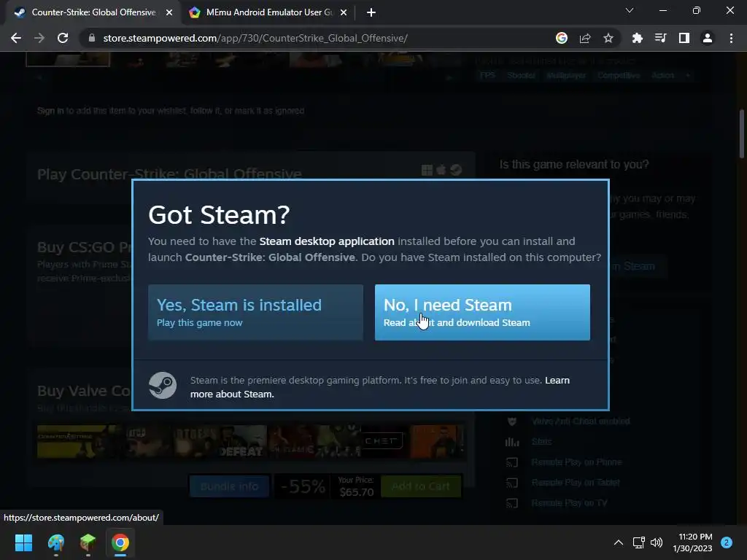This screenshot has width=747, height=560.
Task: Click the Competitive tag
Action: click(x=619, y=75)
